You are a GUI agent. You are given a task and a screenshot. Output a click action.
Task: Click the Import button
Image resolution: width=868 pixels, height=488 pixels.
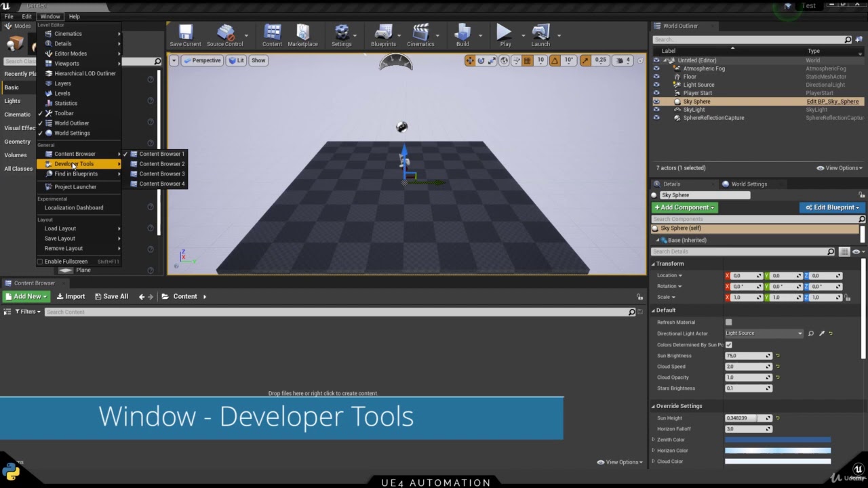point(71,296)
